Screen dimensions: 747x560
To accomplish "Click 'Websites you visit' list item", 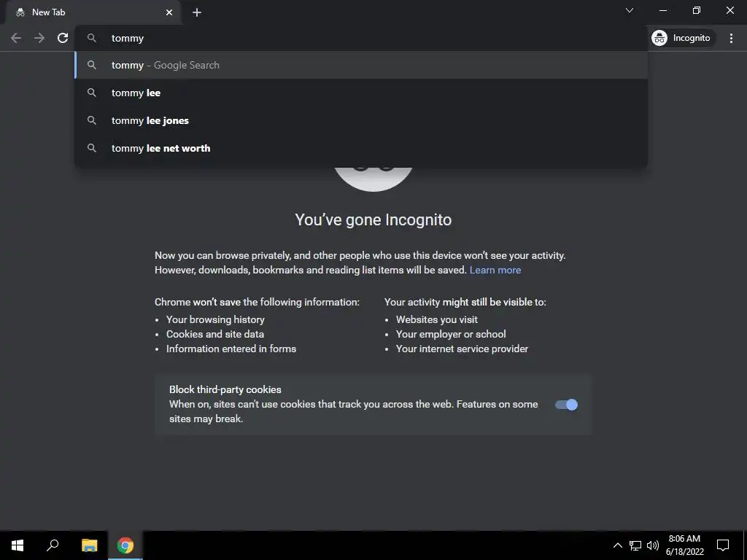I will 437,319.
